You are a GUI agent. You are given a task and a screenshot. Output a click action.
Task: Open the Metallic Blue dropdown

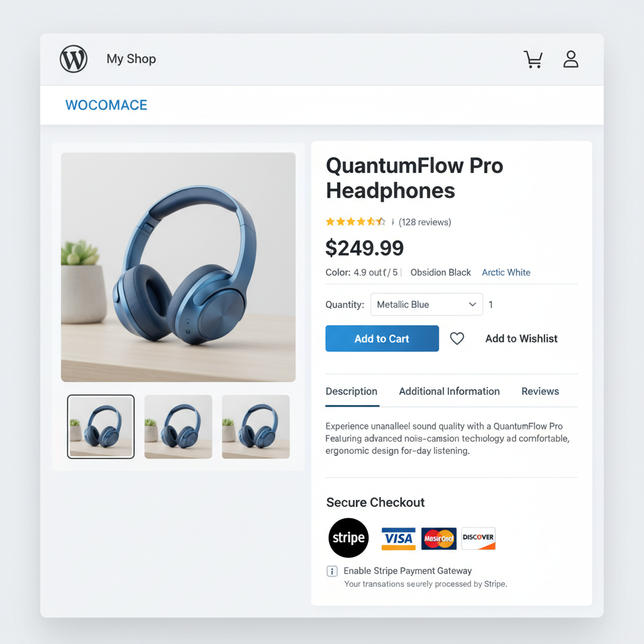(x=426, y=304)
